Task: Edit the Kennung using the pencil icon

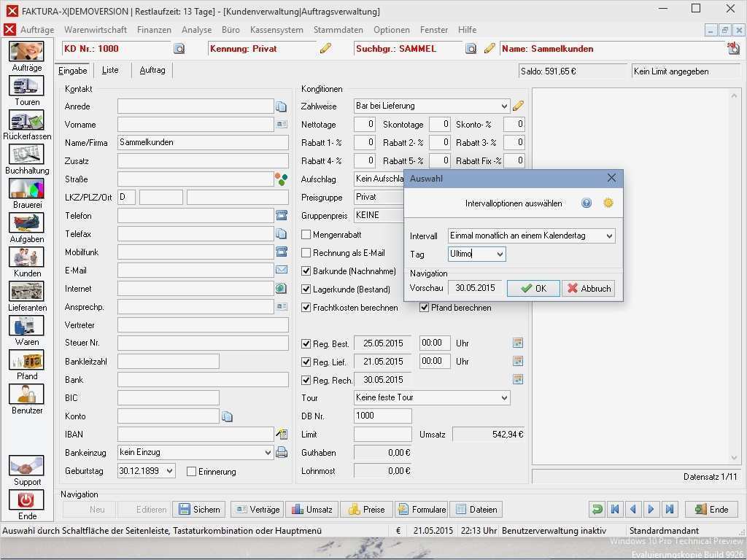Action: point(325,48)
